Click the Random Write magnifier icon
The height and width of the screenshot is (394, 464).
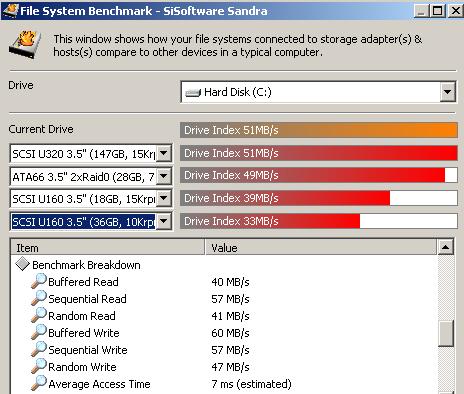click(x=39, y=366)
